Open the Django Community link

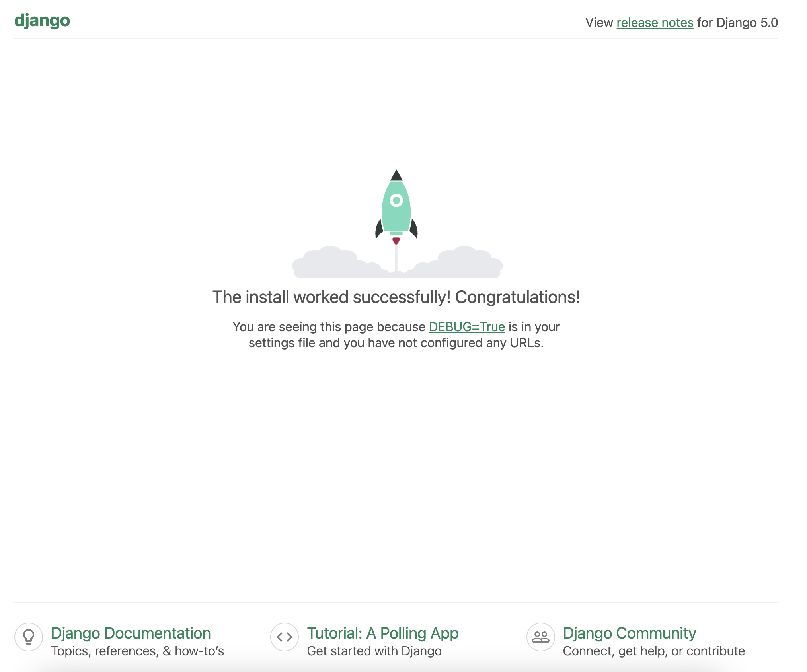[630, 633]
